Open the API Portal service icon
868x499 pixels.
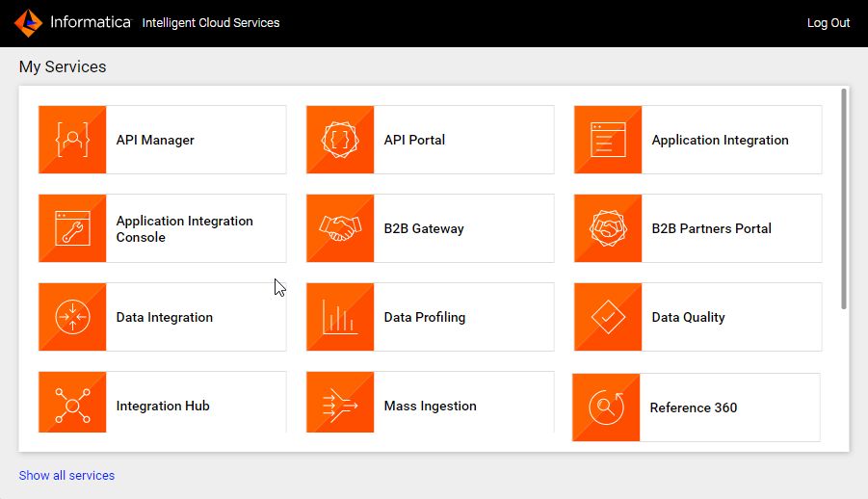tap(340, 140)
